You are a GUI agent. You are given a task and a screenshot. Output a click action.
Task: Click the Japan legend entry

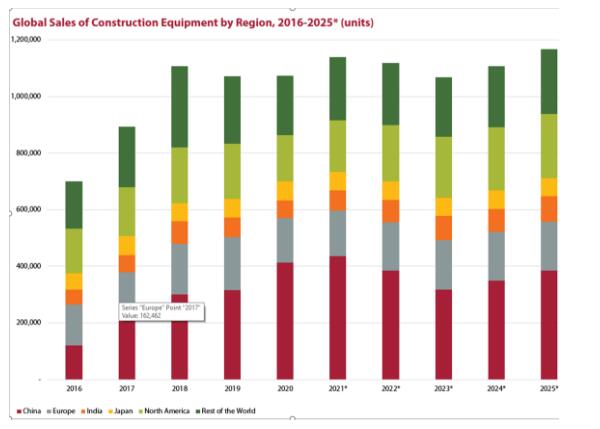pos(121,411)
